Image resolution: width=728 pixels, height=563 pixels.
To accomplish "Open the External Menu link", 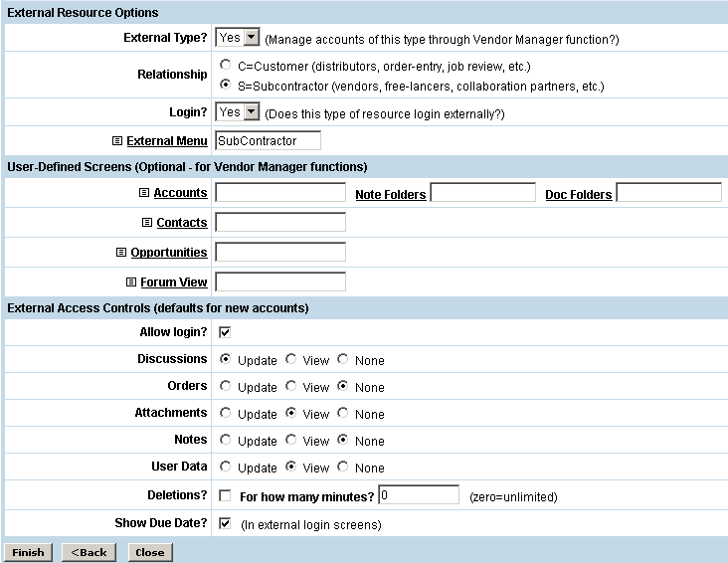I will coord(167,141).
